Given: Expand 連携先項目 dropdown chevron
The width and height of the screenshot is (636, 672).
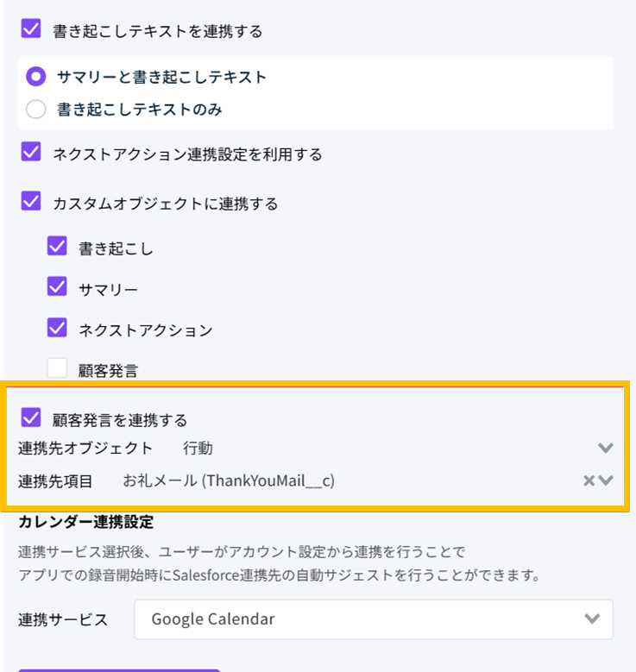Looking at the screenshot, I should tap(606, 480).
